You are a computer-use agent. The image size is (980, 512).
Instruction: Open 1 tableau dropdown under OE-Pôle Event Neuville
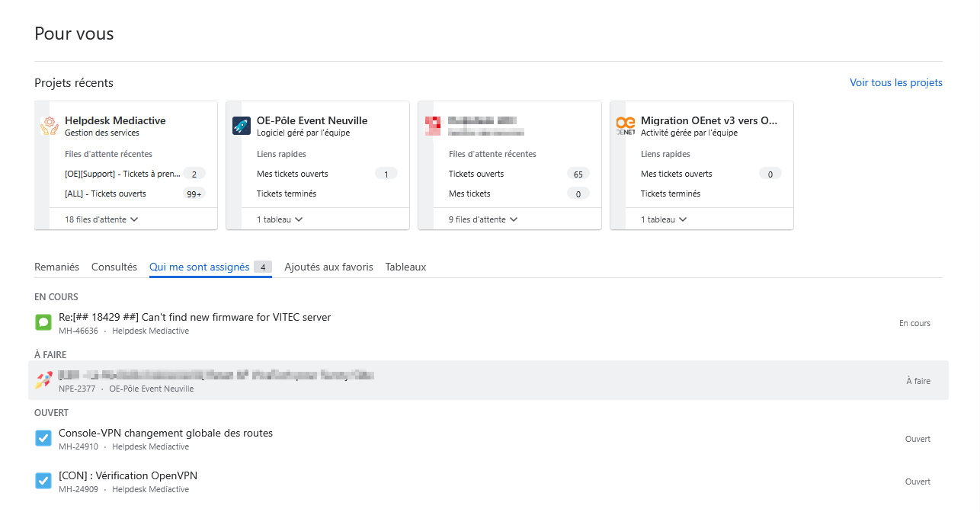(280, 219)
